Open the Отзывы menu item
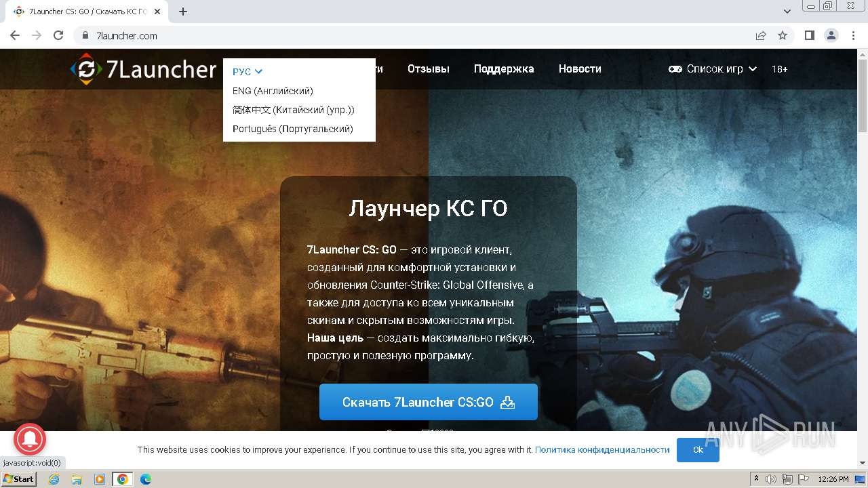The height and width of the screenshot is (488, 868). tap(429, 69)
